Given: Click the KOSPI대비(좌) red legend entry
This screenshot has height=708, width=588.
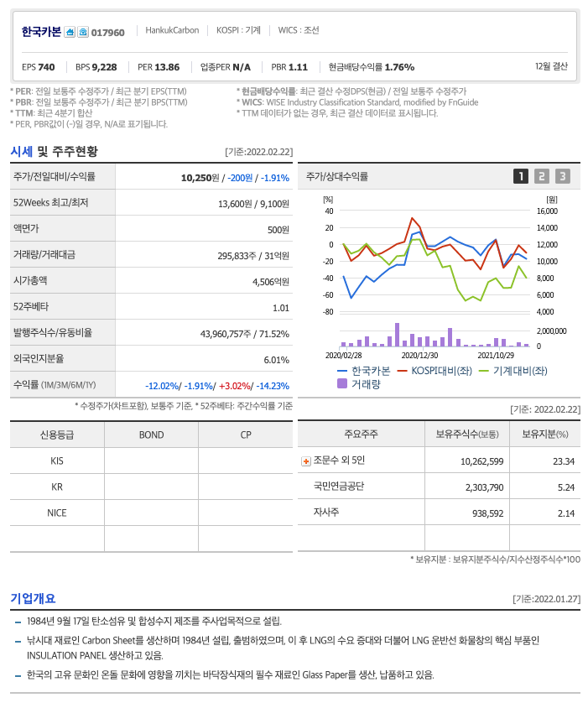Looking at the screenshot, I should tap(434, 371).
